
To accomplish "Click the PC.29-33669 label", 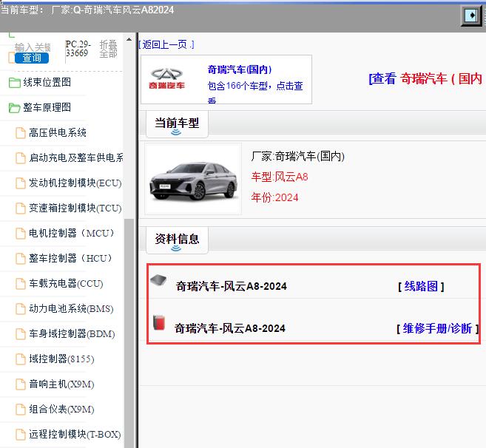I will pyautogui.click(x=78, y=49).
